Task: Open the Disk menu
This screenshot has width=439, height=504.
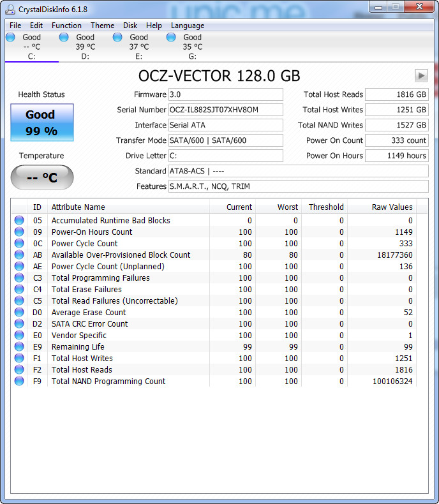Action: click(x=130, y=26)
